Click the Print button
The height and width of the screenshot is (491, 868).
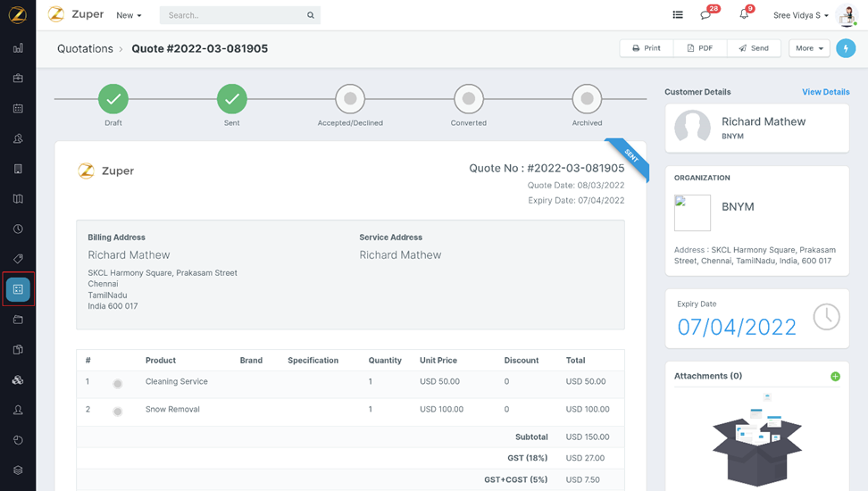pos(647,48)
